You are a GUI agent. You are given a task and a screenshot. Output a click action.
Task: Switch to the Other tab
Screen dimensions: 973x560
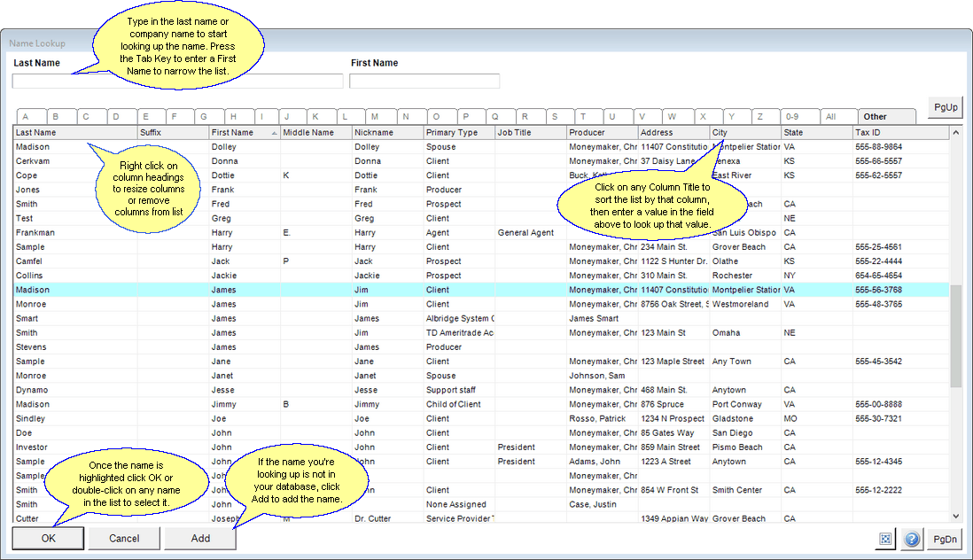pyautogui.click(x=876, y=117)
